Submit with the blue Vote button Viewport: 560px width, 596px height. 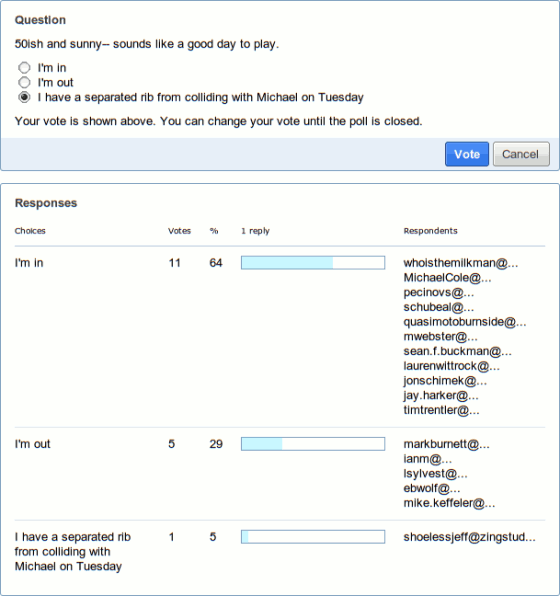tap(467, 154)
